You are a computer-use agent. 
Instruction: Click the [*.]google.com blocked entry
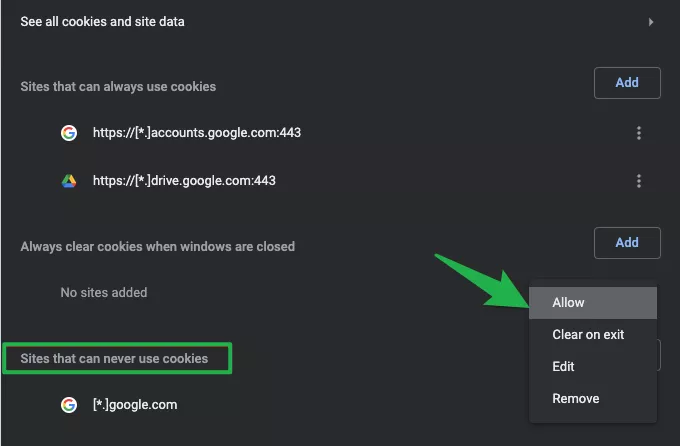pyautogui.click(x=135, y=405)
